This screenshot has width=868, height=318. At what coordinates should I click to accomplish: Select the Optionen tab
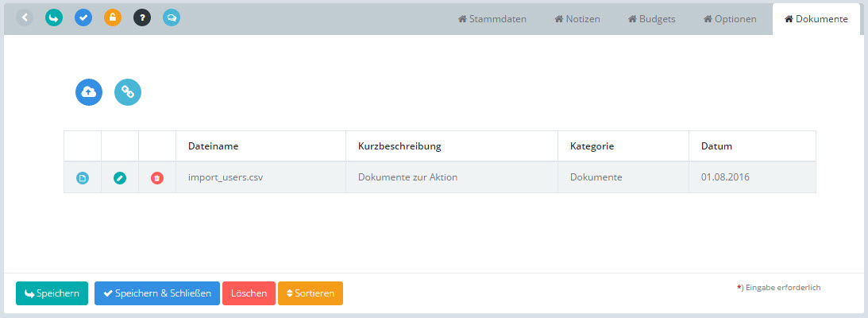[730, 19]
